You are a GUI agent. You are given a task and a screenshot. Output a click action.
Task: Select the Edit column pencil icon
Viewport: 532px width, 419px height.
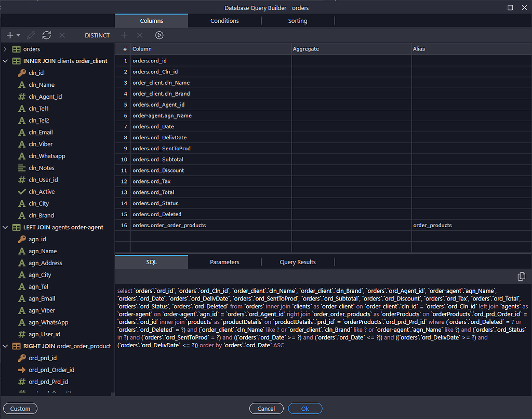[31, 35]
